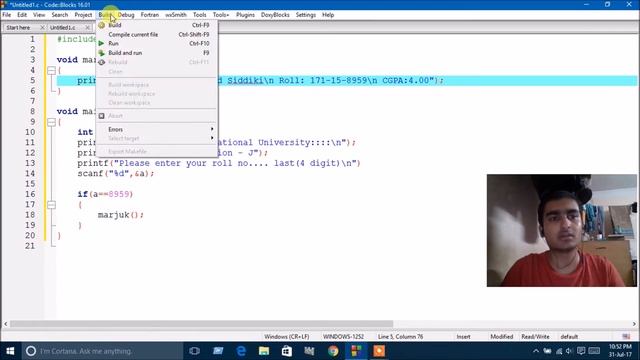The width and height of the screenshot is (640, 360).
Task: Click Windows (CR+LF) in status bar
Action: 287,337
